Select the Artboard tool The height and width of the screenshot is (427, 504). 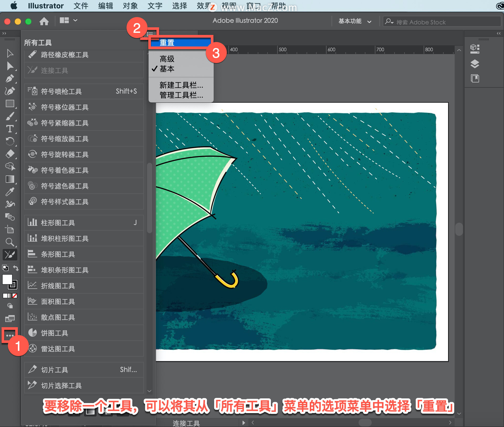(10, 230)
